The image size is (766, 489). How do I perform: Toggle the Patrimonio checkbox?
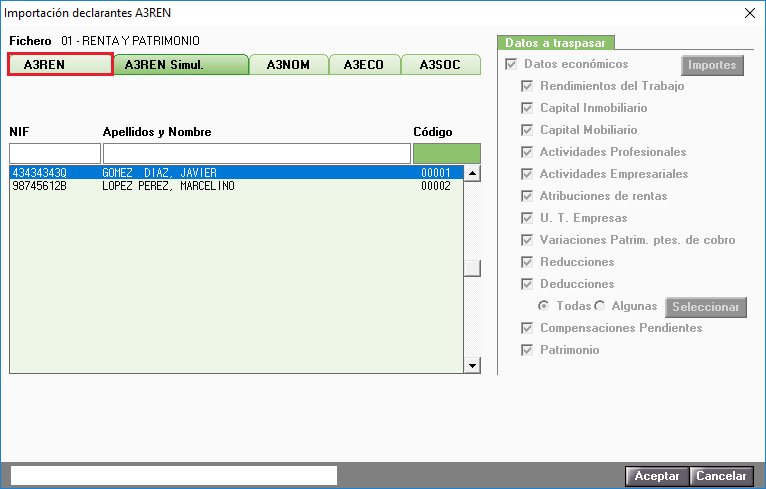tap(527, 350)
